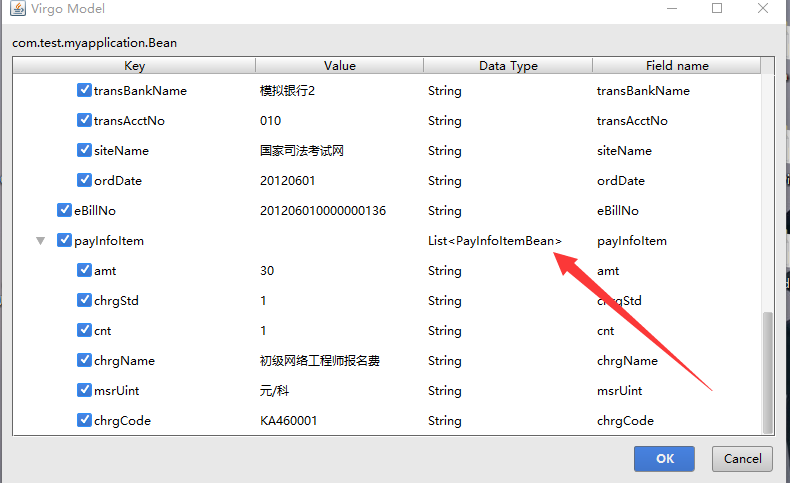Edit field name eBillNo cell

[x=618, y=211]
